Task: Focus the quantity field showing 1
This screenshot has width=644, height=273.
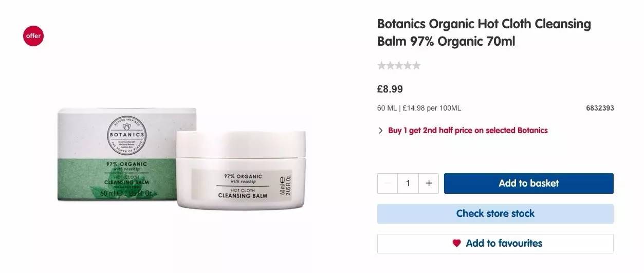Action: pos(408,183)
